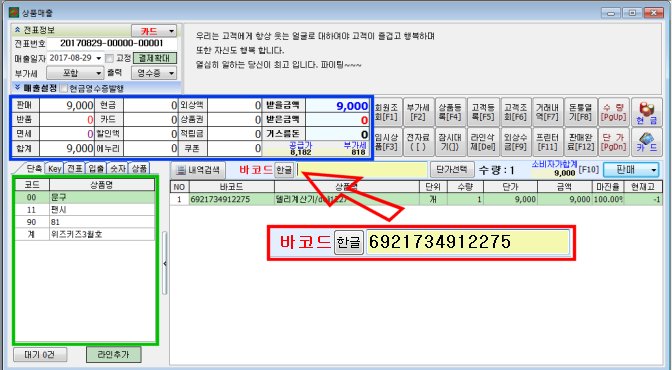Viewport: 672px width, 370px height.
Task: Open the 카드 payment type dropdown
Action: 154,31
